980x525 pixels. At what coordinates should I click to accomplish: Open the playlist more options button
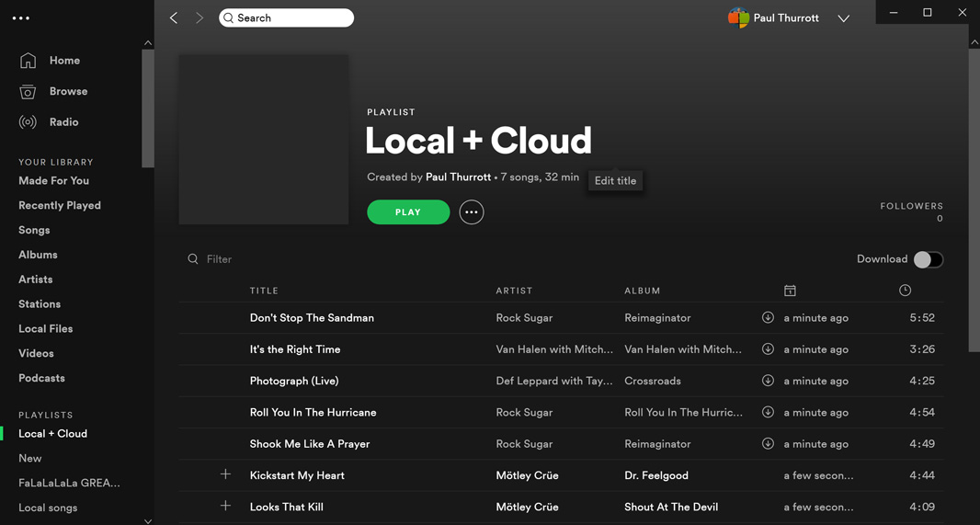point(472,212)
